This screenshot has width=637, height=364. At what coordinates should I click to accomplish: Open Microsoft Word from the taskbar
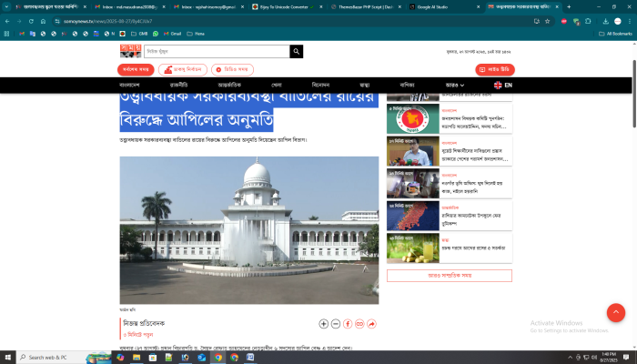tap(250, 357)
